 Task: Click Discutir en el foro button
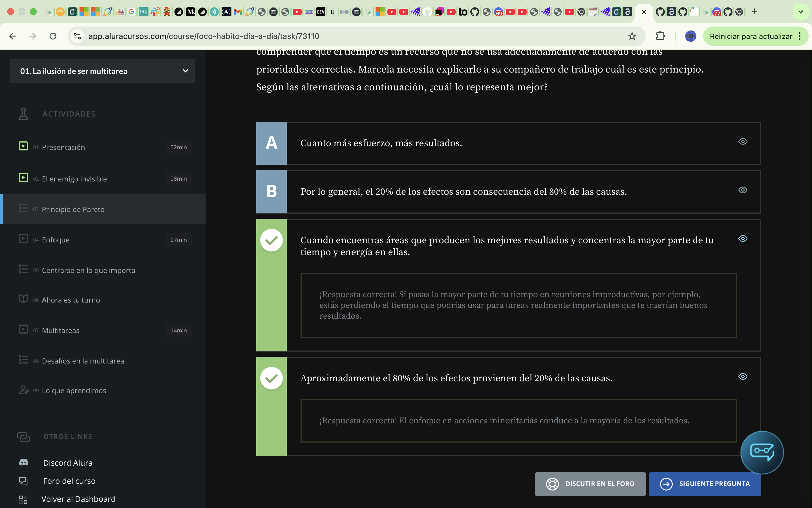[590, 484]
